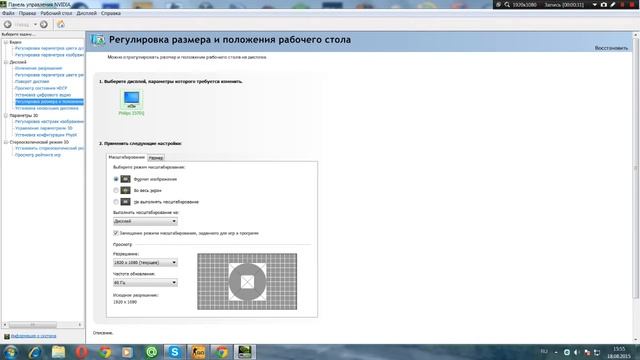Select the no scaling radio button

(116, 202)
